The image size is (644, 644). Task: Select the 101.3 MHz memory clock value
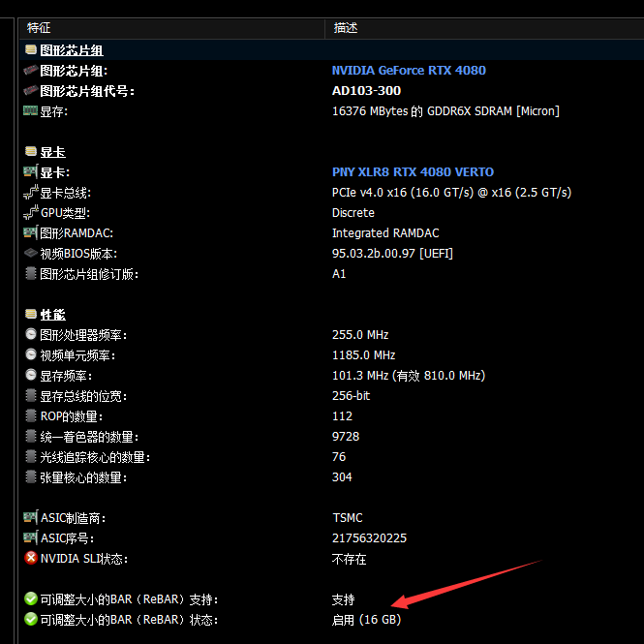pyautogui.click(x=409, y=376)
